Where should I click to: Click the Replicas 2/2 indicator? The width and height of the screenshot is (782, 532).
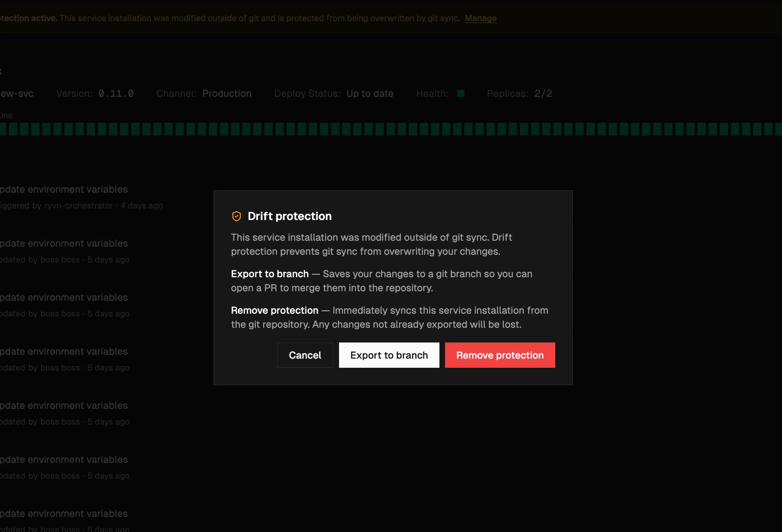[x=543, y=93]
